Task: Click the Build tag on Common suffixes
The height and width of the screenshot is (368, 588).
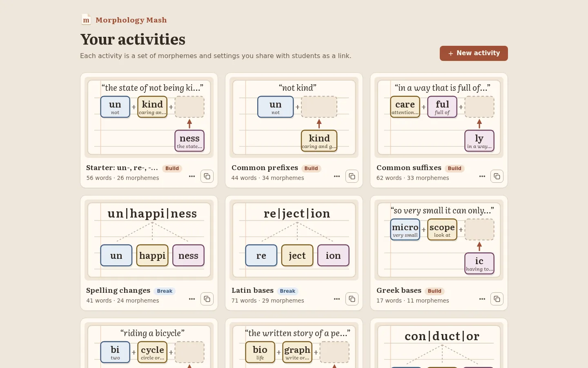Action: click(454, 168)
